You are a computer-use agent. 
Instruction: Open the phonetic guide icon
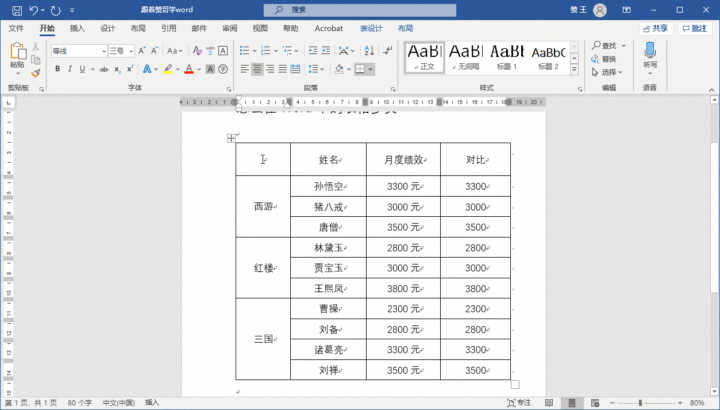point(210,51)
